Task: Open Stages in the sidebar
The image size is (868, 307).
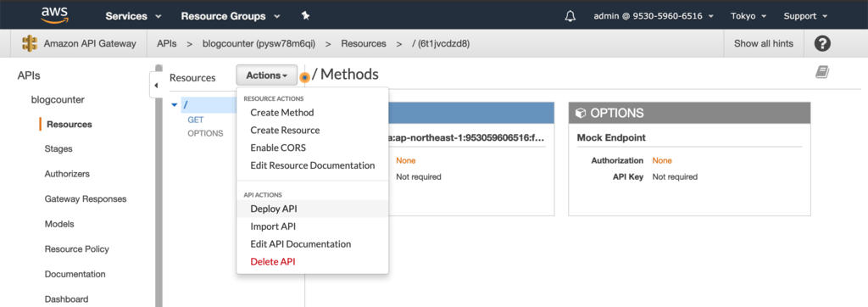Action: pos(58,148)
